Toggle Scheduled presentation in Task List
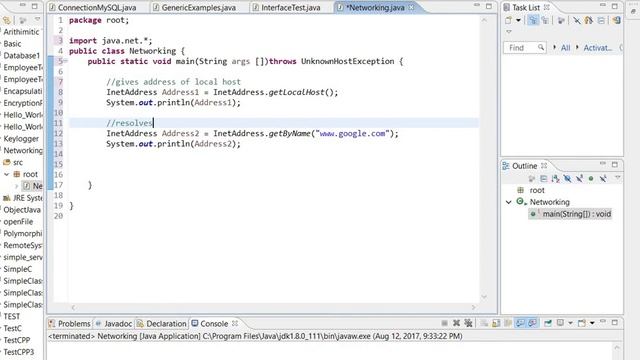 [x=545, y=20]
